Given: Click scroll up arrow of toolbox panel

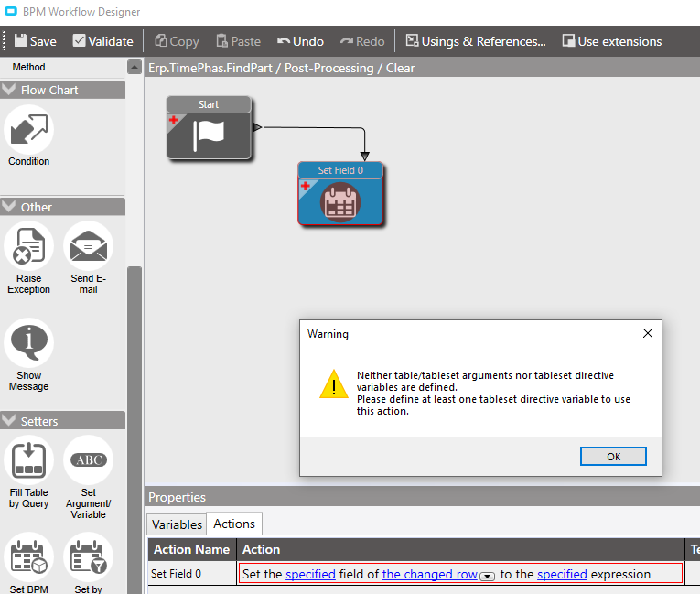Looking at the screenshot, I should [135, 67].
